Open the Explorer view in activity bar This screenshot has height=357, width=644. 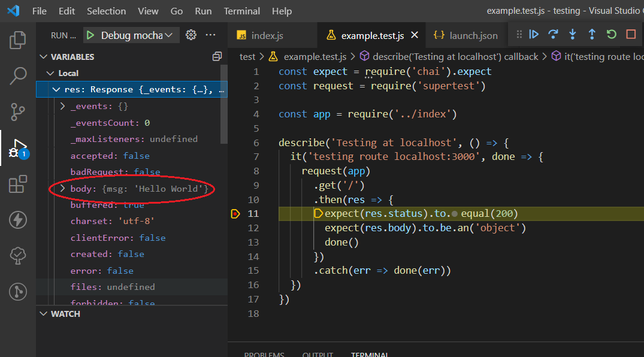(x=18, y=41)
